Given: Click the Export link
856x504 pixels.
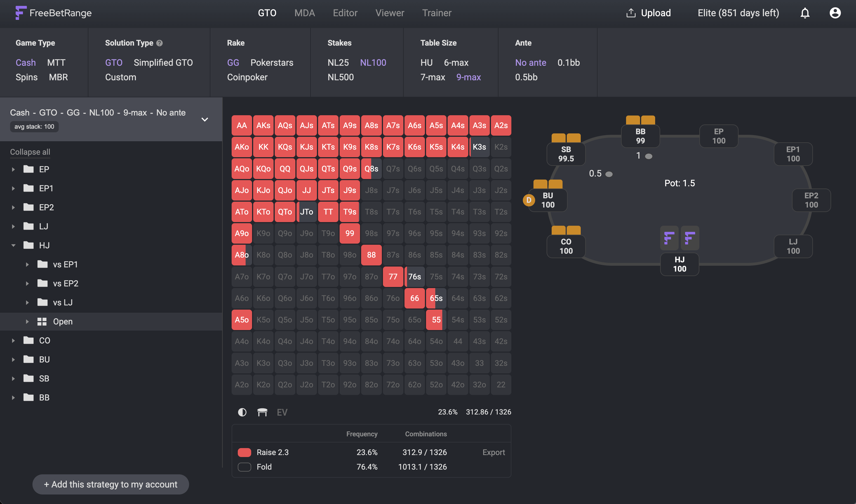Looking at the screenshot, I should pyautogui.click(x=493, y=452).
